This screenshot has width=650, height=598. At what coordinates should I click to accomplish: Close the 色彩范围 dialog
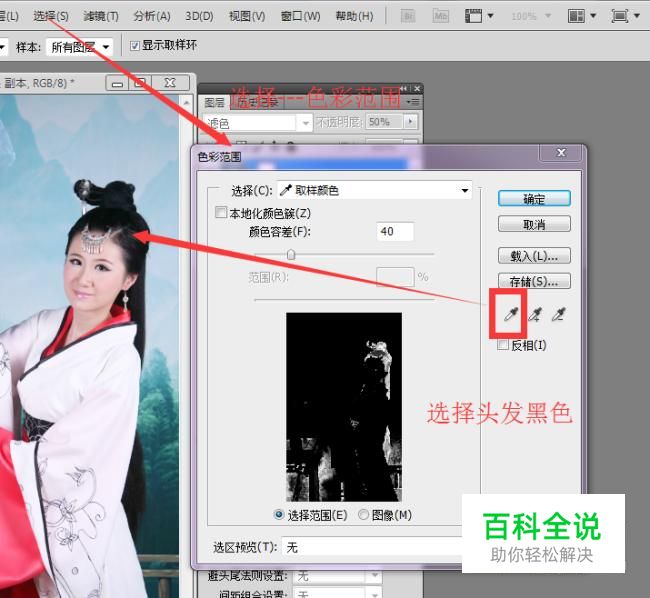561,153
